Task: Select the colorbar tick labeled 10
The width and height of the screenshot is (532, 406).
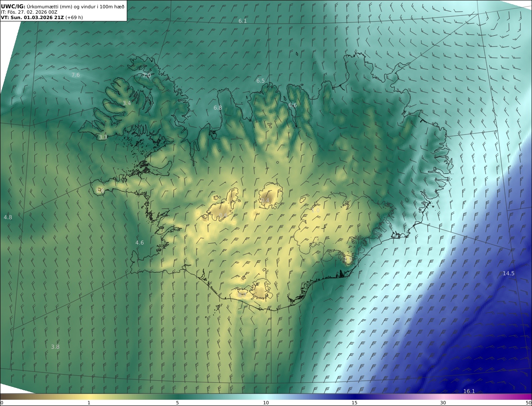Action: (x=266, y=403)
